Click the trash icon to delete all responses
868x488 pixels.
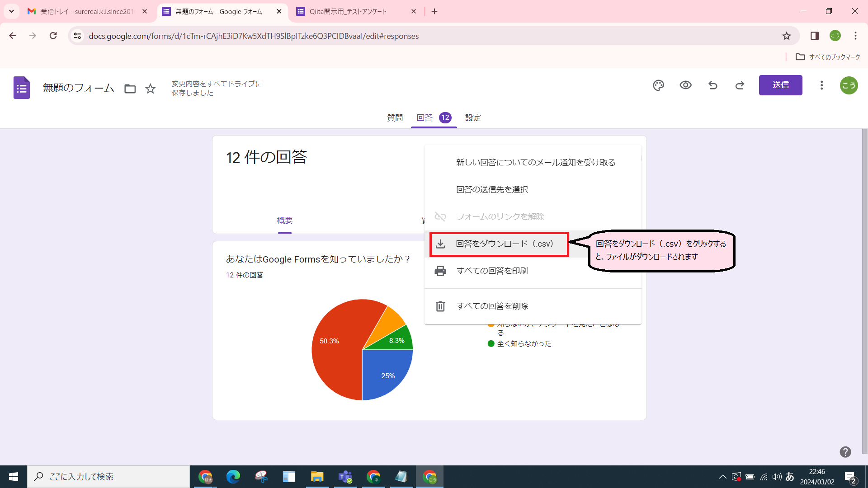tap(441, 306)
